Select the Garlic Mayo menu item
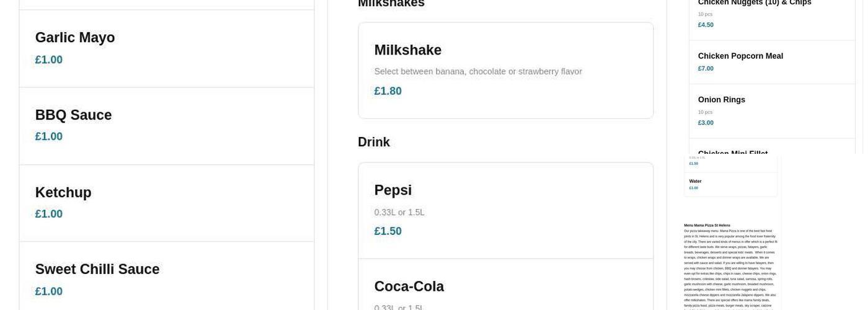 coord(75,38)
